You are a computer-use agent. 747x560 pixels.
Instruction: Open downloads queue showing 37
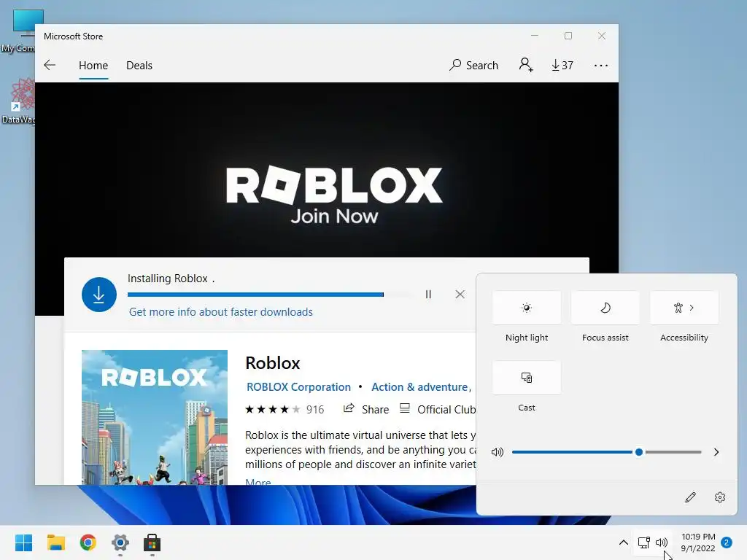coord(562,65)
